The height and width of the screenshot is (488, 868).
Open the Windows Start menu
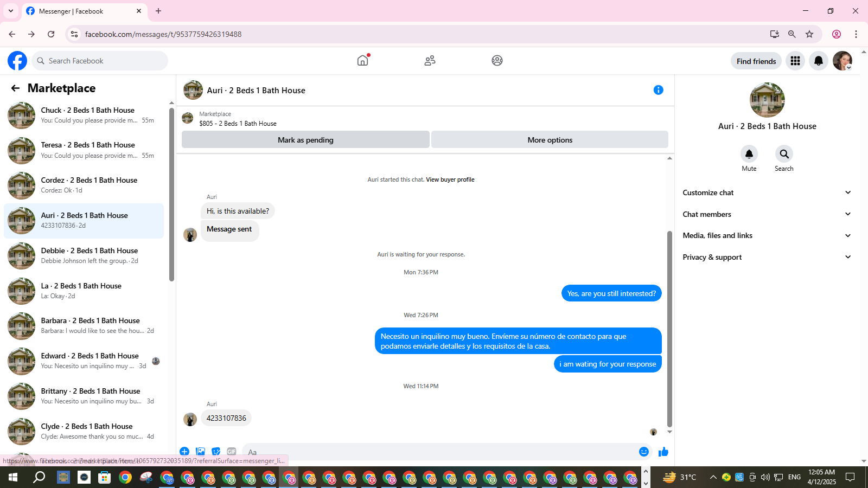(x=13, y=477)
